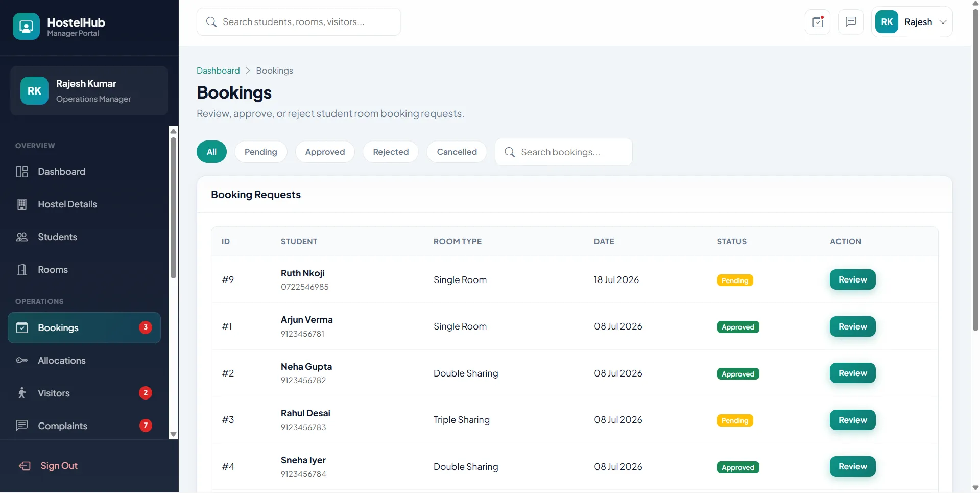980x493 pixels.
Task: Filter bookings by Cancelled
Action: [x=457, y=152]
